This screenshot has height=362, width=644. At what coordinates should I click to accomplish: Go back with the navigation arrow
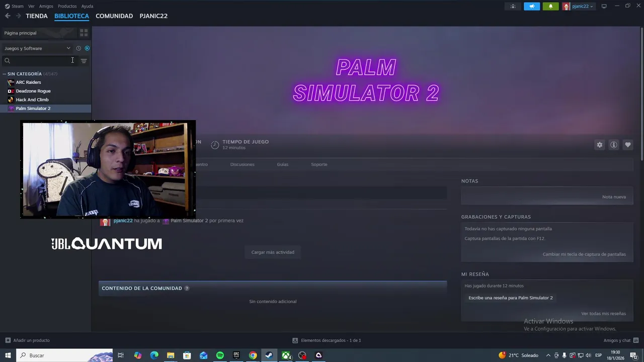coord(8,16)
